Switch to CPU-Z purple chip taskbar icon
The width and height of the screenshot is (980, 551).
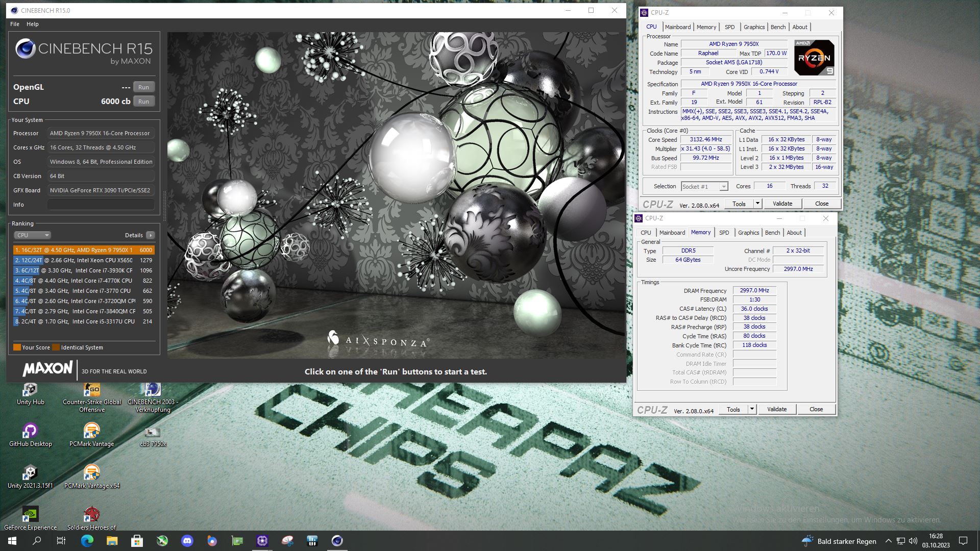(x=262, y=541)
